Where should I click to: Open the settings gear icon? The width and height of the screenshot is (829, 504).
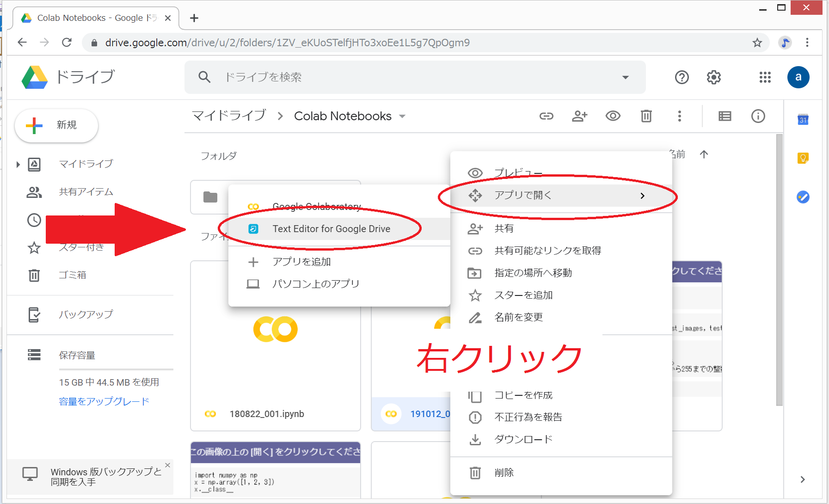click(713, 77)
